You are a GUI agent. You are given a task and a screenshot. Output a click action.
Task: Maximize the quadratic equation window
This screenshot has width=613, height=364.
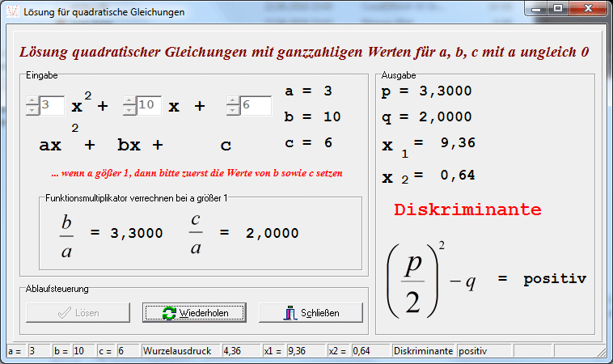558,9
